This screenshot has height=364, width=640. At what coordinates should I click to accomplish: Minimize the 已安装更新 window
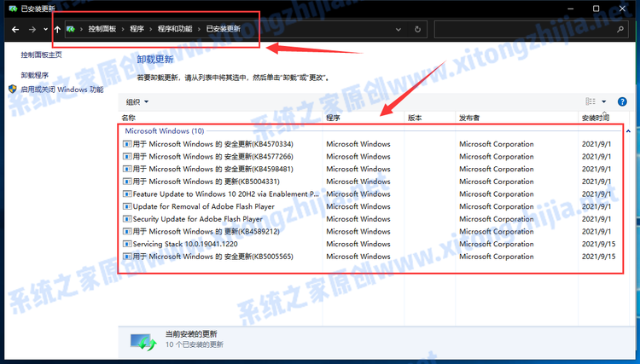coord(571,9)
